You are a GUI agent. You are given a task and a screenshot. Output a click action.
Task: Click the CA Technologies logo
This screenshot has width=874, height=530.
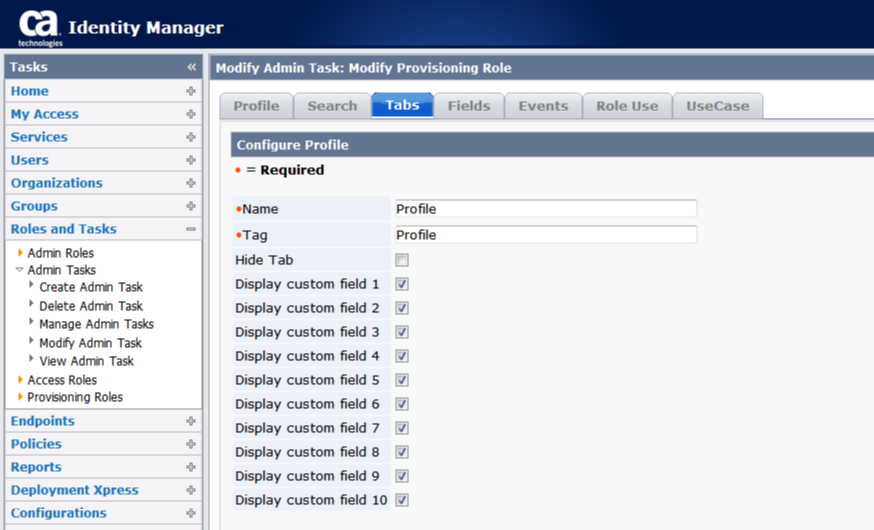39,27
